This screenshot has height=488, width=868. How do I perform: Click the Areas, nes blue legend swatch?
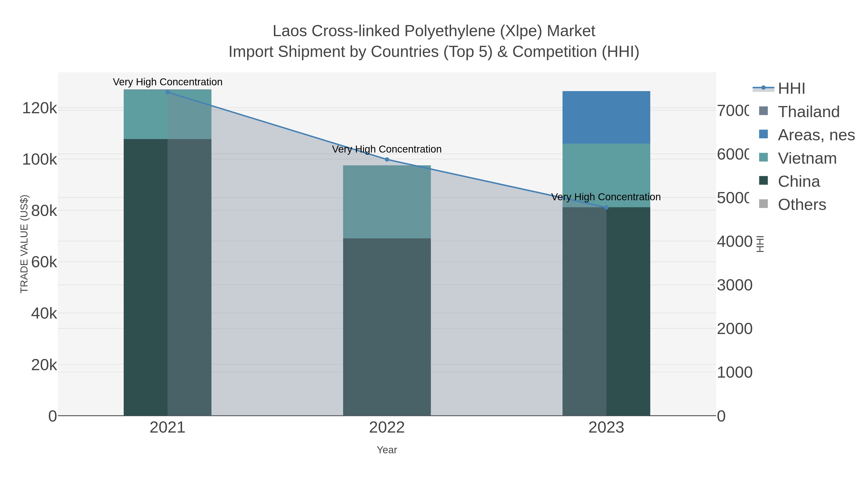tap(763, 134)
